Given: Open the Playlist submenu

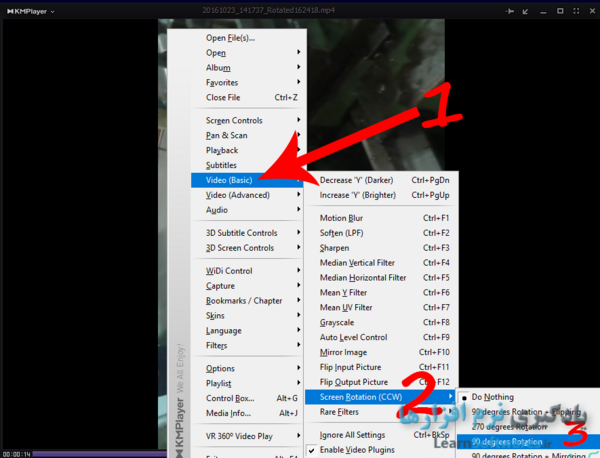Looking at the screenshot, I should 248,383.
